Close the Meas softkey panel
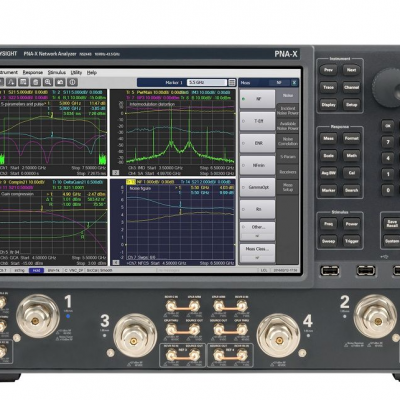Image resolution: width=400 pixels, height=400 pixels. pyautogui.click(x=294, y=82)
